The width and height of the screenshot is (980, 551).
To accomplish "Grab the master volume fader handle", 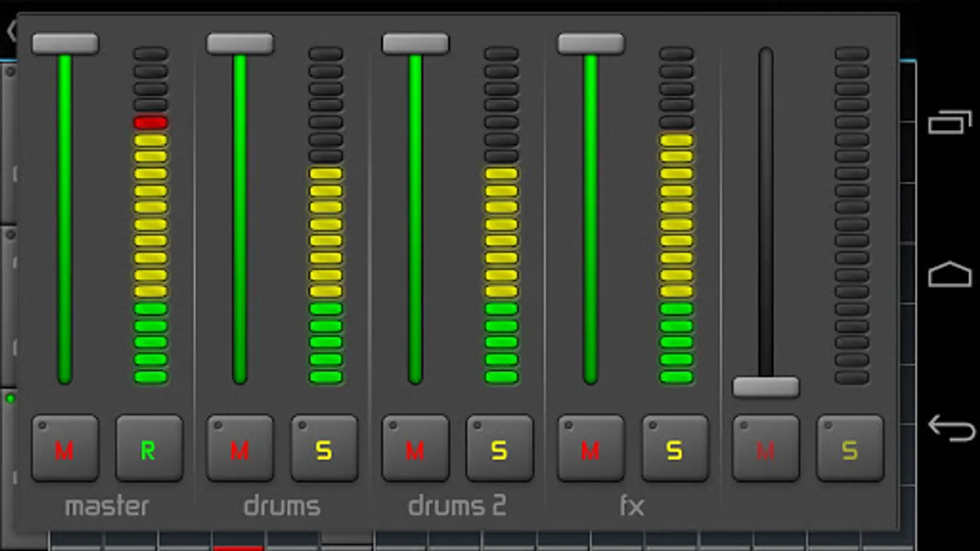I will (65, 44).
